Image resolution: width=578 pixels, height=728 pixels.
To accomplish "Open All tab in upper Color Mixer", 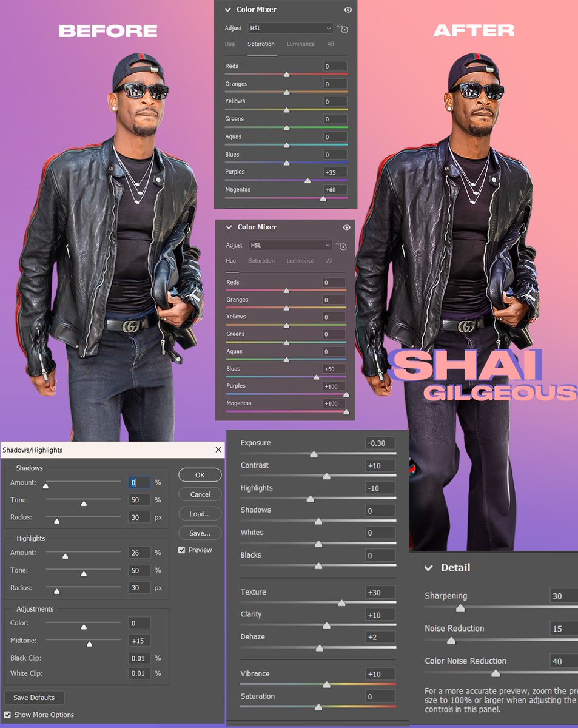I will coord(331,44).
